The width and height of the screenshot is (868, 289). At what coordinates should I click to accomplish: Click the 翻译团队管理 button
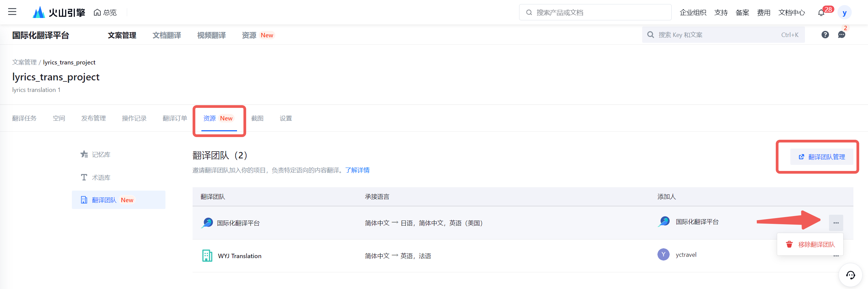822,157
